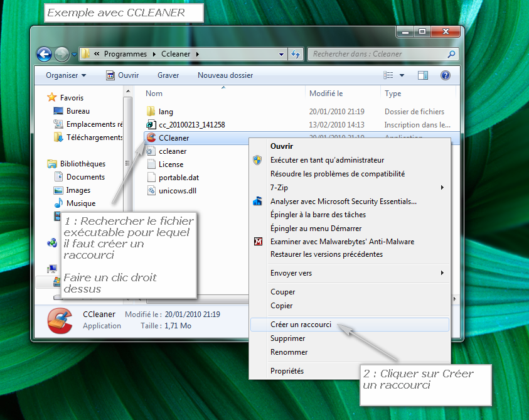Click the folder icon in the address bar
The width and height of the screenshot is (529, 420).
[x=86, y=54]
